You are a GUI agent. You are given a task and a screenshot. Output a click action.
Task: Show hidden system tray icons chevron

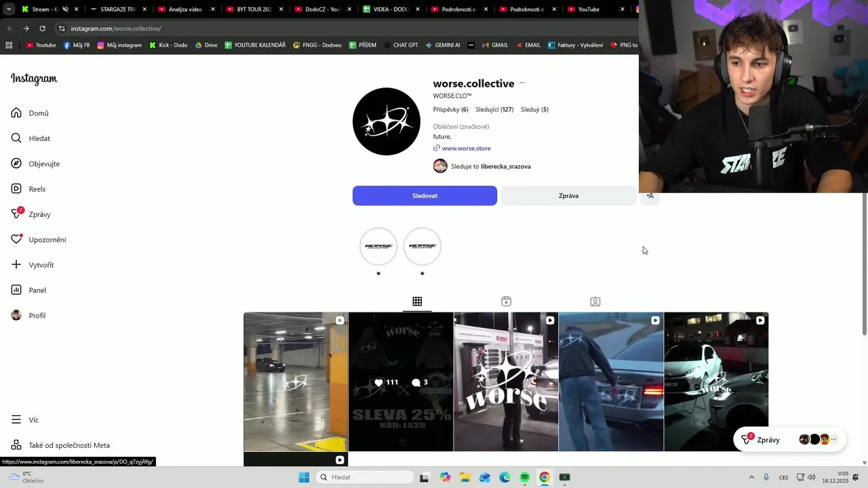[x=751, y=477]
